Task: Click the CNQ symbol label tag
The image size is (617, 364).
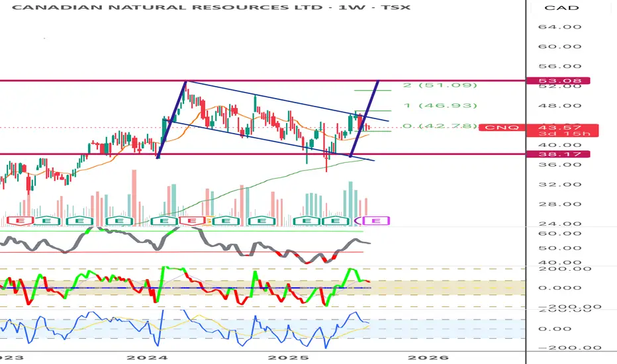Action: [x=502, y=128]
